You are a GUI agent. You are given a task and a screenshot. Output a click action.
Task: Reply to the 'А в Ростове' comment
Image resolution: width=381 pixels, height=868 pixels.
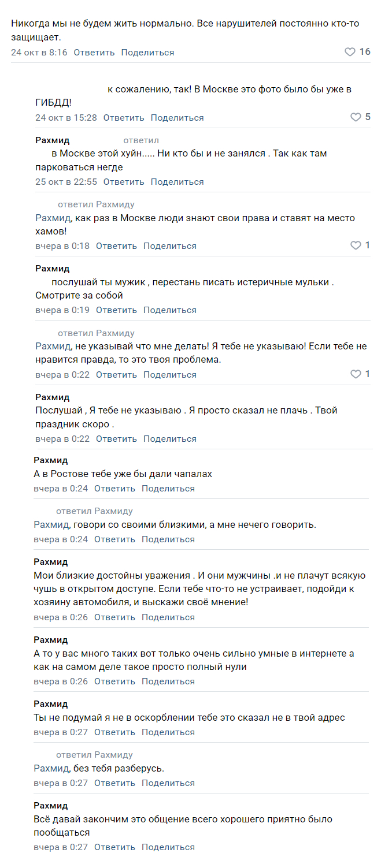click(x=114, y=489)
